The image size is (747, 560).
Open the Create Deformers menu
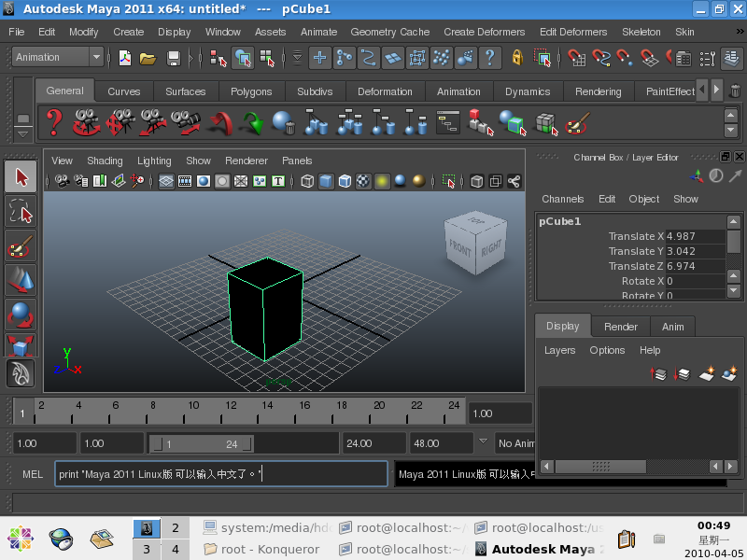(x=484, y=32)
